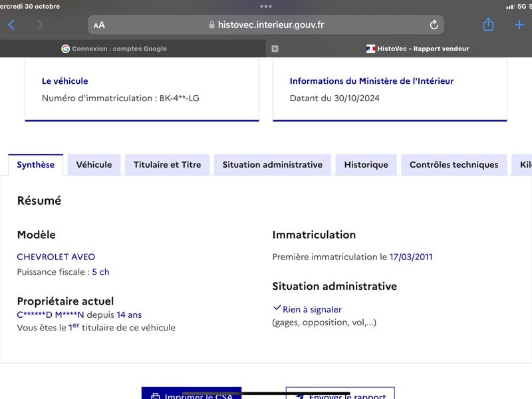
Task: Click the Envoyer le rapport button
Action: (340, 393)
